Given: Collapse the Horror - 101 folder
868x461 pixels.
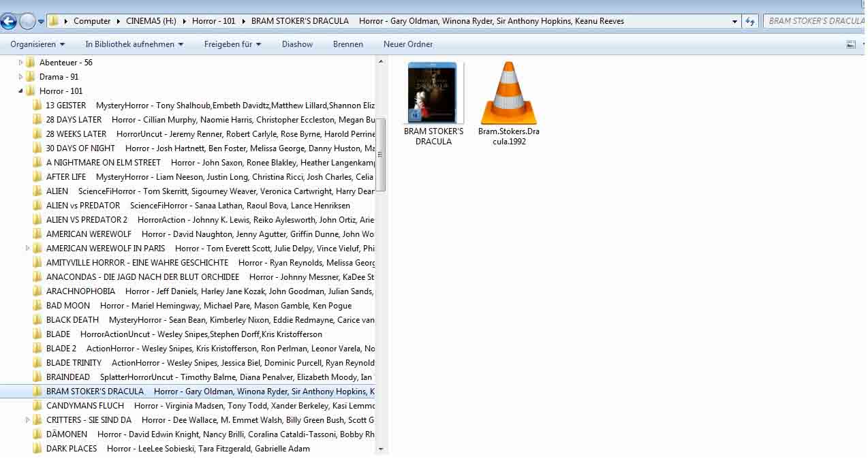Looking at the screenshot, I should (x=20, y=91).
